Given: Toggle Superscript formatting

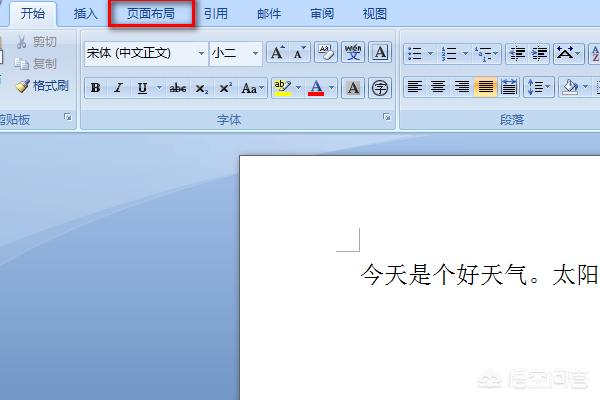Looking at the screenshot, I should click(x=225, y=88).
